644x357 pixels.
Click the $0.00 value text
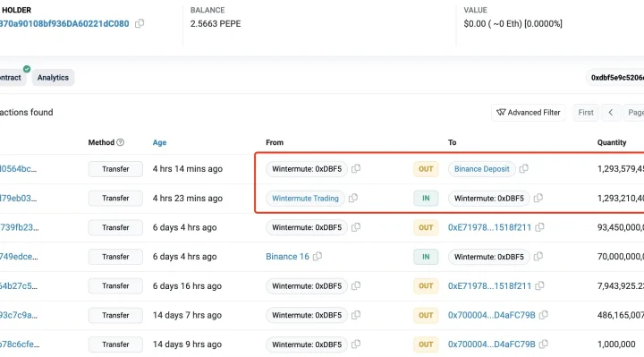pyautogui.click(x=475, y=24)
